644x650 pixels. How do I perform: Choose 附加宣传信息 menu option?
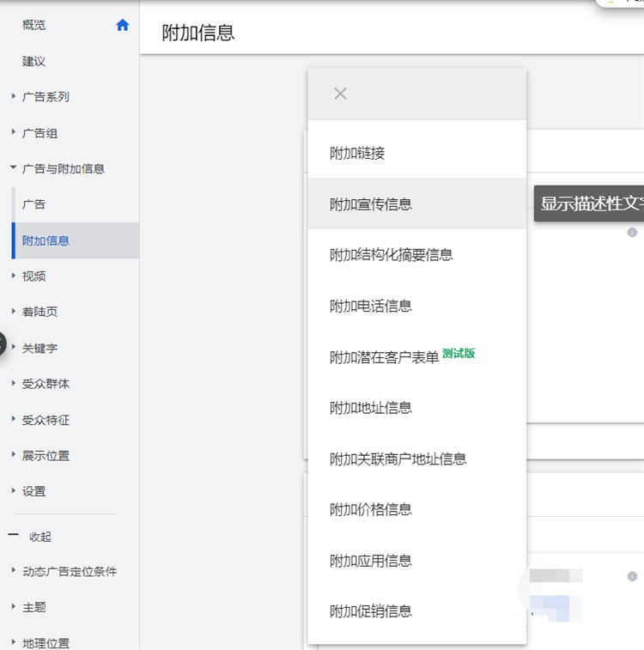click(x=417, y=204)
